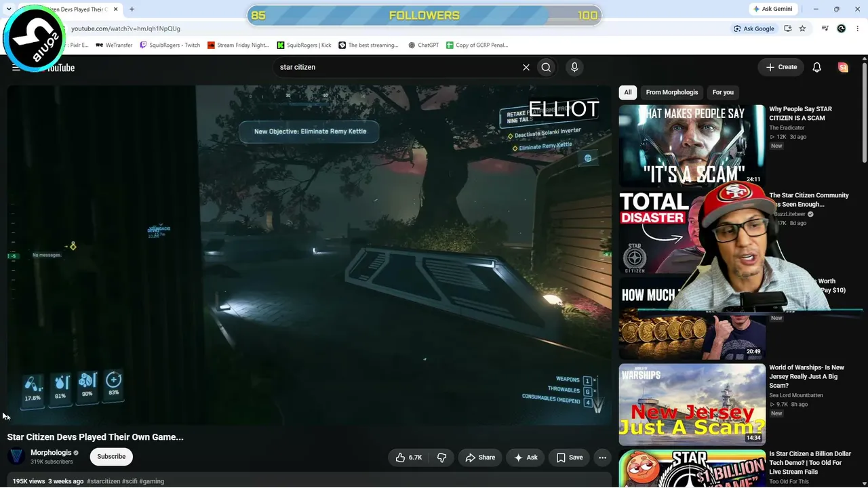Open 'Why People Say STAR CITIZEN IS A SCAM'
The height and width of the screenshot is (488, 868).
[800, 113]
